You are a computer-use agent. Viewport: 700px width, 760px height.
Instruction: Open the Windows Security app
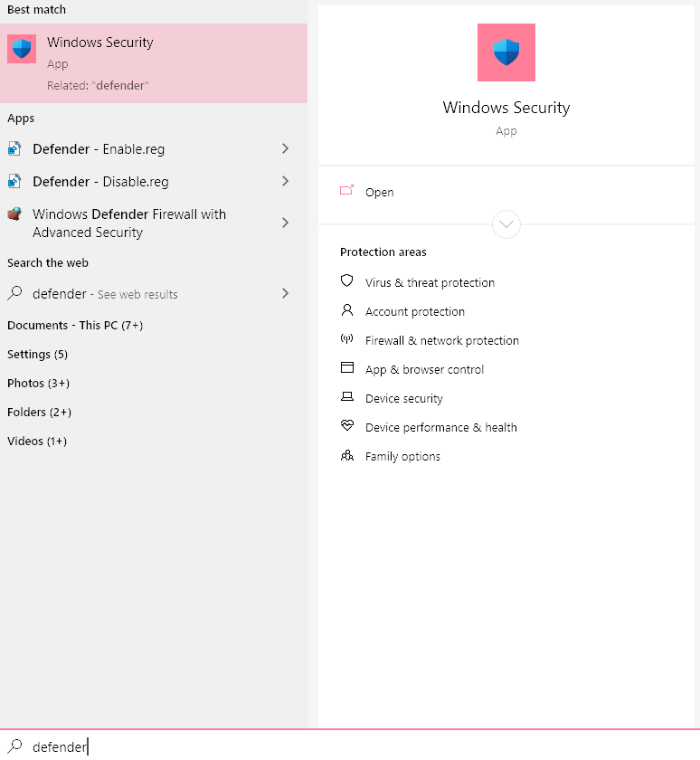pyautogui.click(x=379, y=193)
